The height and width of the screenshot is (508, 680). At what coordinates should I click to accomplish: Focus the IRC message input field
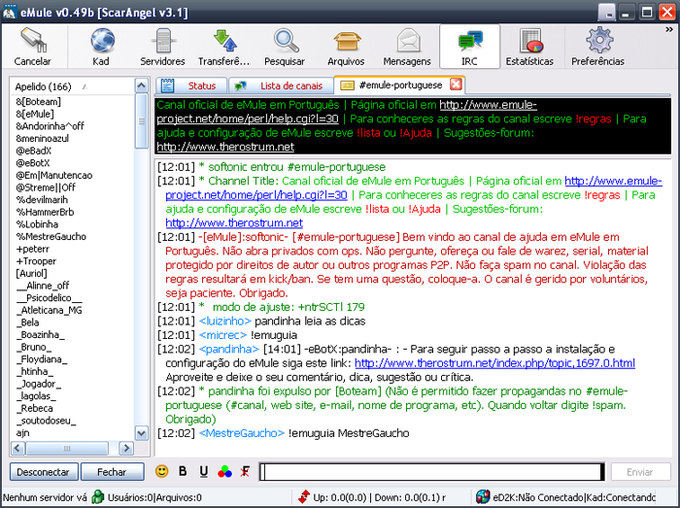(432, 472)
